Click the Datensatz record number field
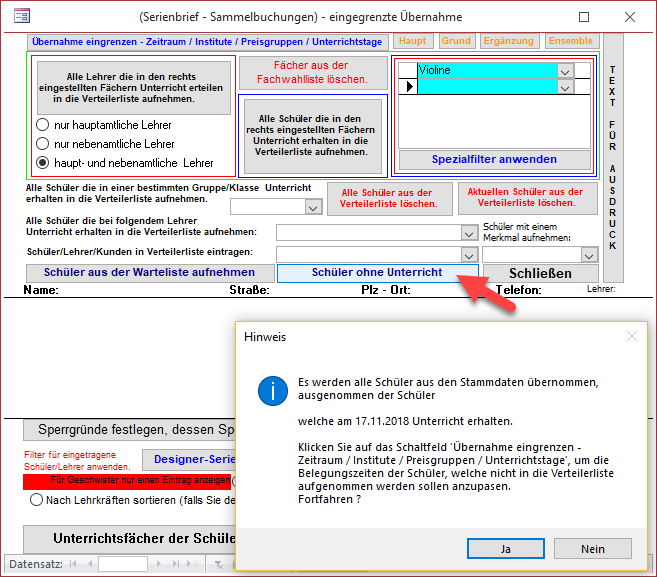This screenshot has height=577, width=657. tap(122, 564)
